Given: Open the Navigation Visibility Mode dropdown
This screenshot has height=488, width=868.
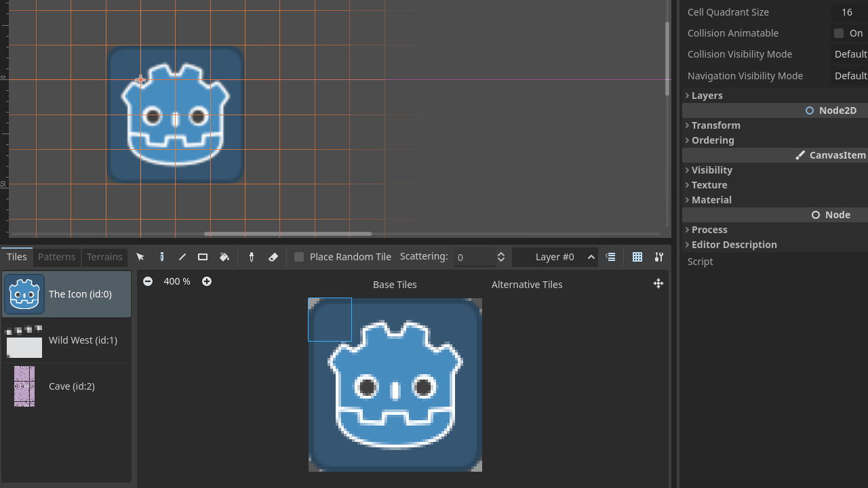Looking at the screenshot, I should (850, 76).
